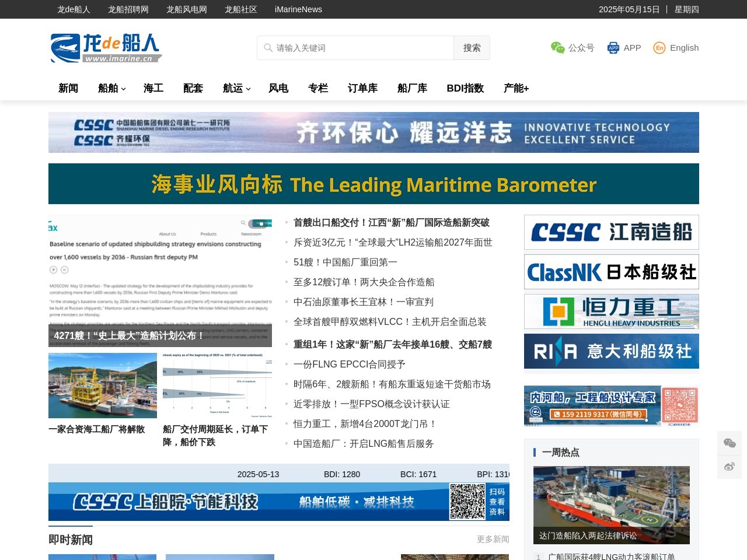
Task: Click the search magnifier icon
Action: [268, 48]
